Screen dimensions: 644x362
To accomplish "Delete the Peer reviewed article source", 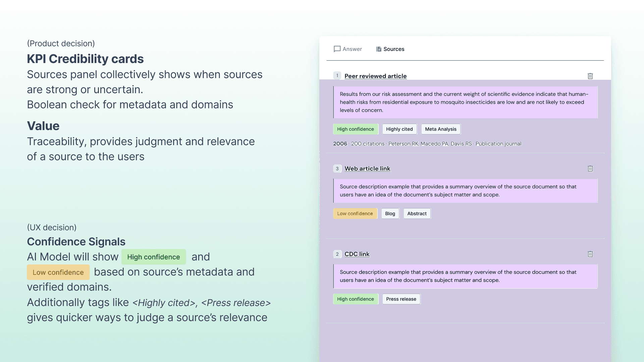I will [x=590, y=76].
